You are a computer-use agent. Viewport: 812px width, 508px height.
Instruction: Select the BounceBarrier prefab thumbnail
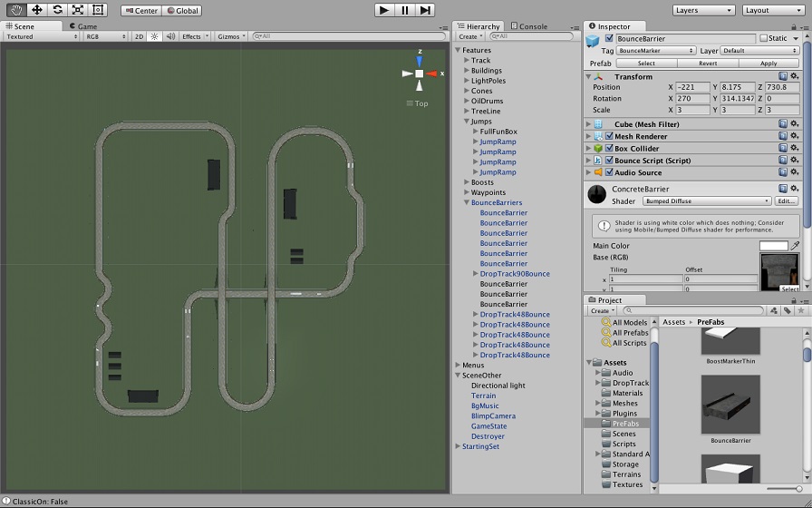730,405
